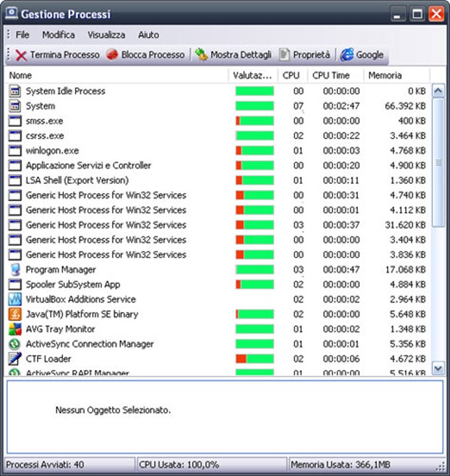Image resolution: width=450 pixels, height=476 pixels.
Task: Click the ActiveSync Connection Manager icon
Action: coord(15,344)
